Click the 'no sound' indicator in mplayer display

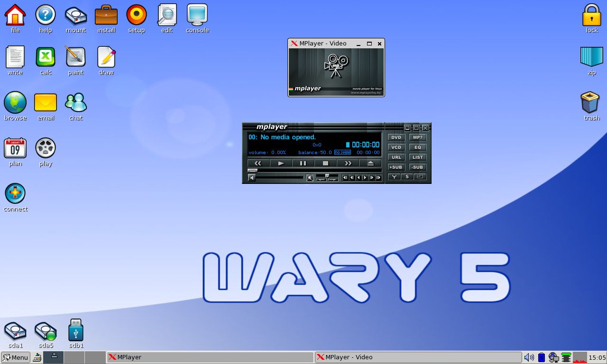342,152
